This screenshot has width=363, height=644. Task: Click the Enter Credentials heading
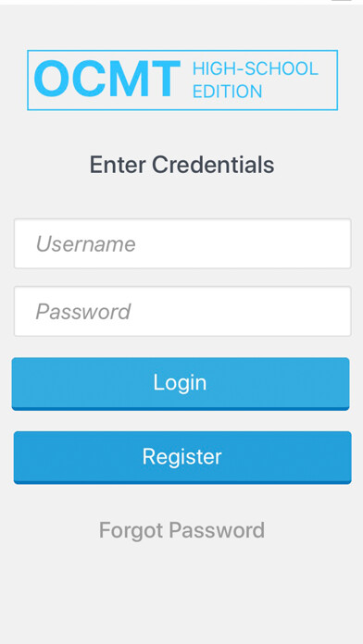181,165
